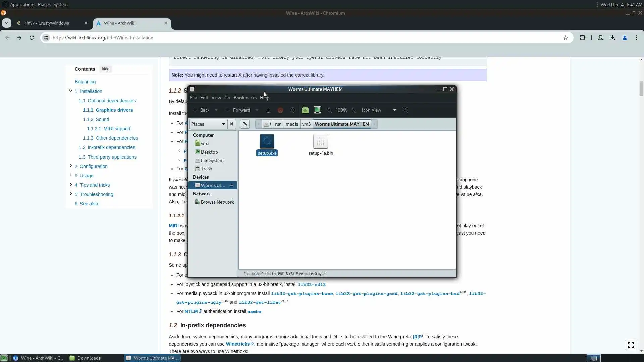The height and width of the screenshot is (362, 644).
Task: Click the media path breadcrumb button
Action: (x=291, y=124)
